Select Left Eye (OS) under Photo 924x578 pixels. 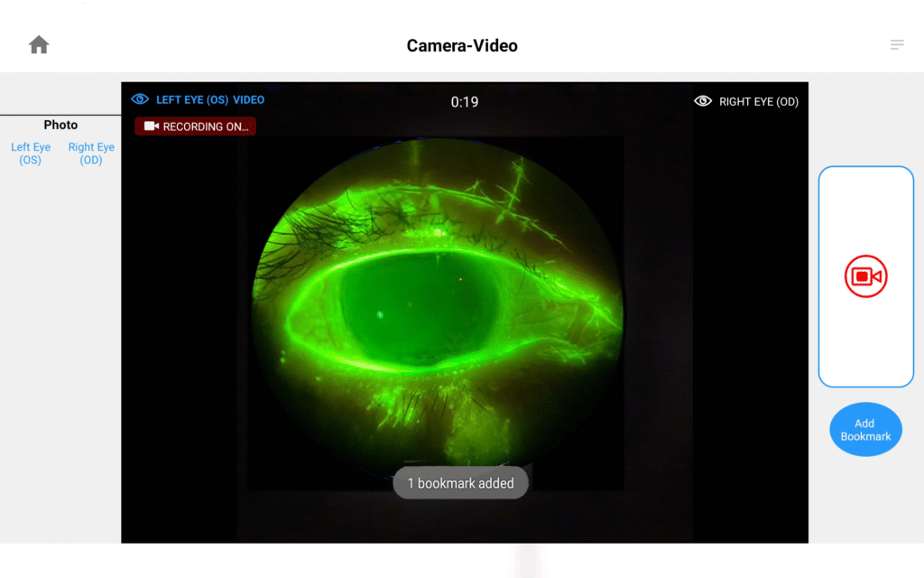(31, 154)
